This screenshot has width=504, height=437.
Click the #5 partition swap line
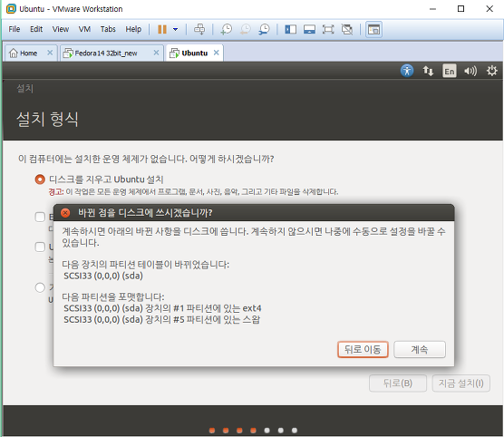pos(162,320)
